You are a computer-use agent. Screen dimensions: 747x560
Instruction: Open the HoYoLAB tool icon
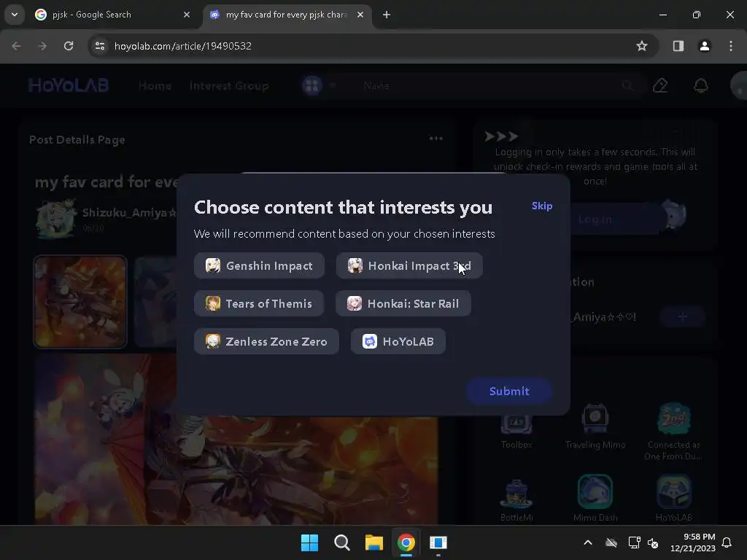[673, 499]
